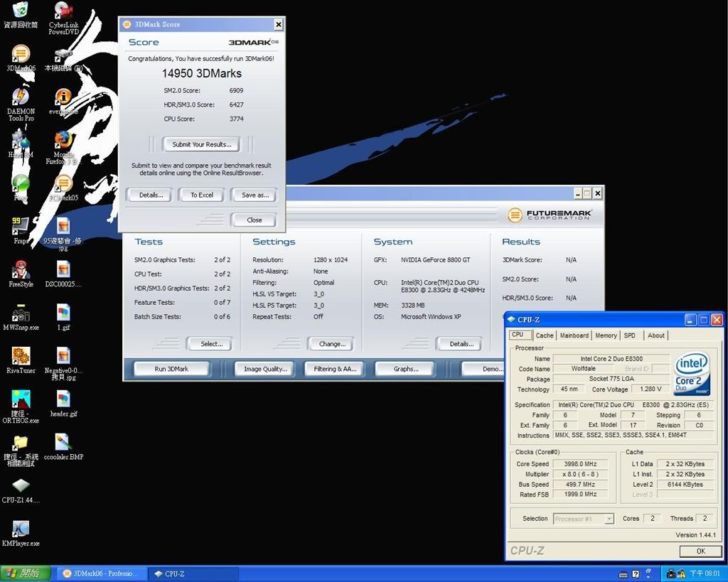Viewport: 728px width, 582px height.
Task: Click the 14950 3DMarks score text
Action: click(201, 73)
